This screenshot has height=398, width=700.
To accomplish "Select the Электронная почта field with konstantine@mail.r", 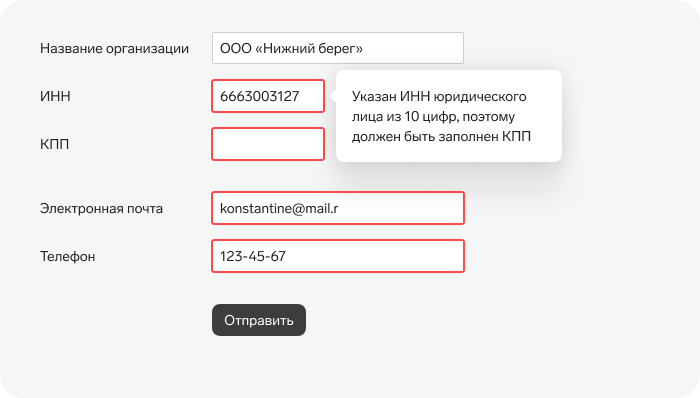I will point(338,208).
